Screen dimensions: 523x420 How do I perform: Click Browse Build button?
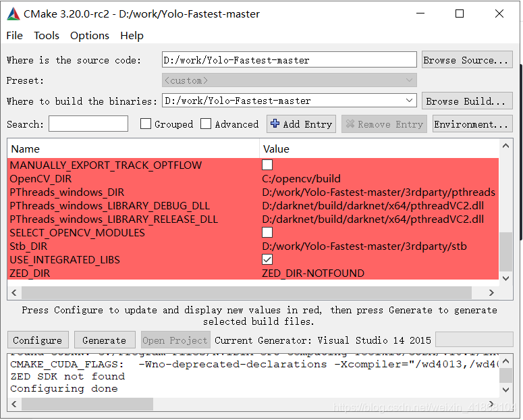point(467,101)
